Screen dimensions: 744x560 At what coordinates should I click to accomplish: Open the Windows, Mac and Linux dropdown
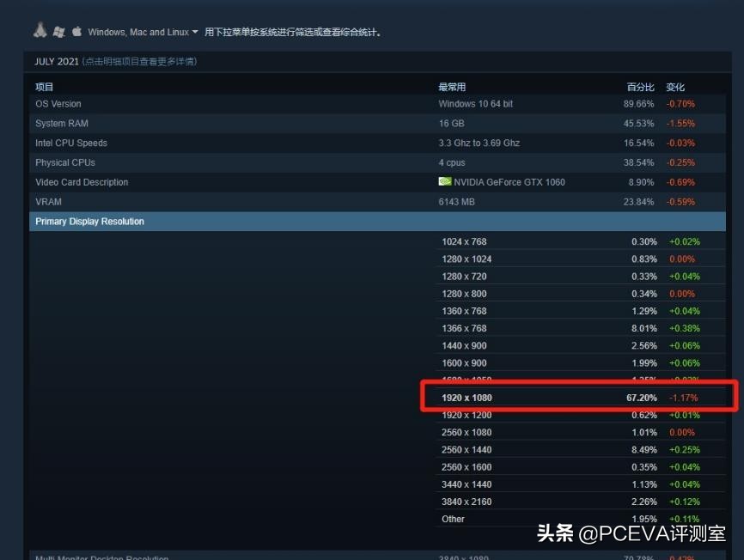pos(143,31)
